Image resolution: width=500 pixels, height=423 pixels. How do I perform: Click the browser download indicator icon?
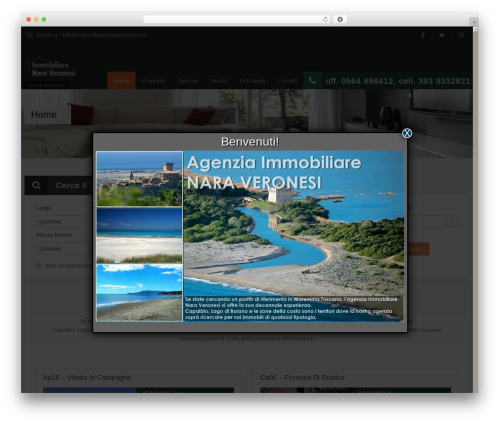[340, 19]
